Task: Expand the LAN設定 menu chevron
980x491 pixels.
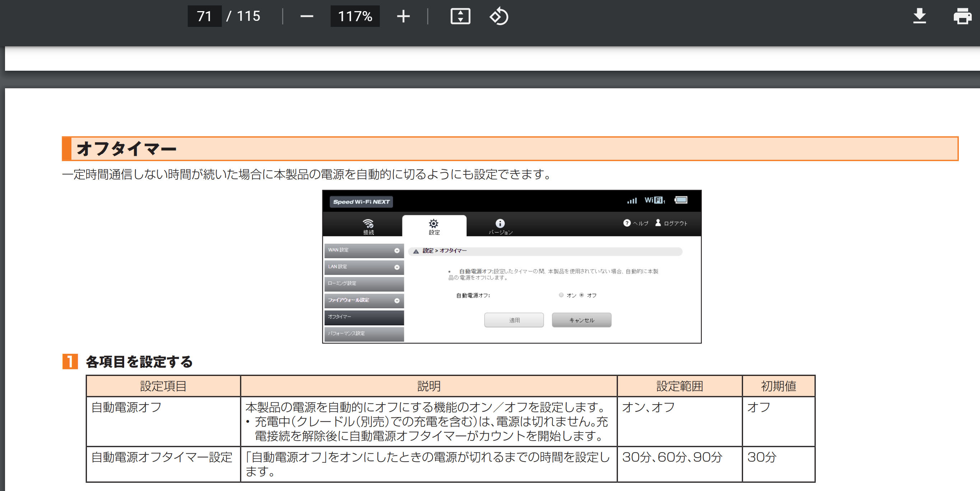Action: click(397, 267)
